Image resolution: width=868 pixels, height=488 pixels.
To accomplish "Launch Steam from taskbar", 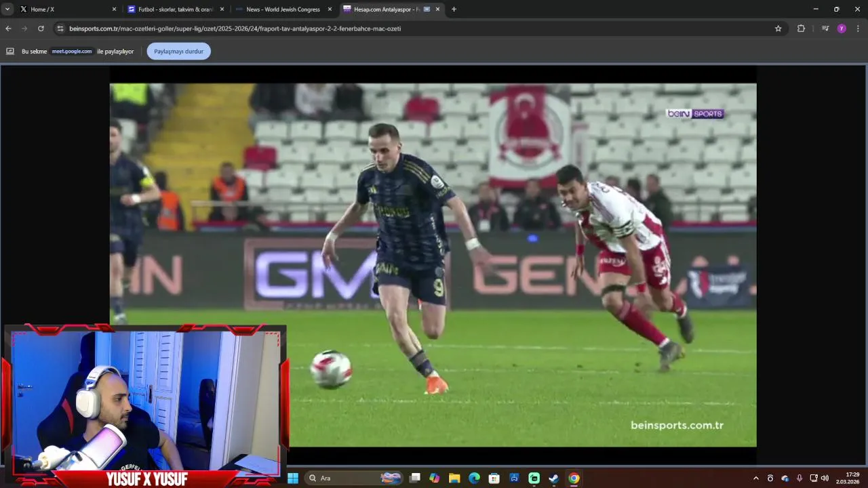I will [x=553, y=478].
